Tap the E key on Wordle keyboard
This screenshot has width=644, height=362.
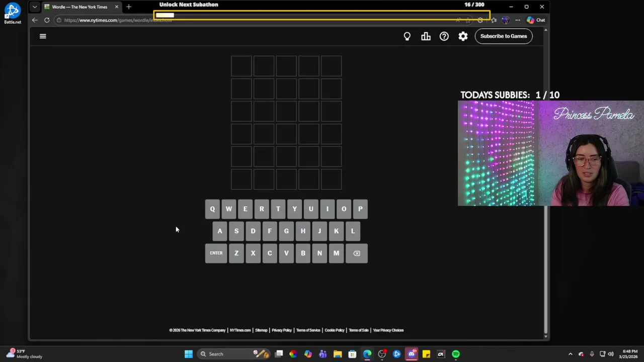pos(245,209)
